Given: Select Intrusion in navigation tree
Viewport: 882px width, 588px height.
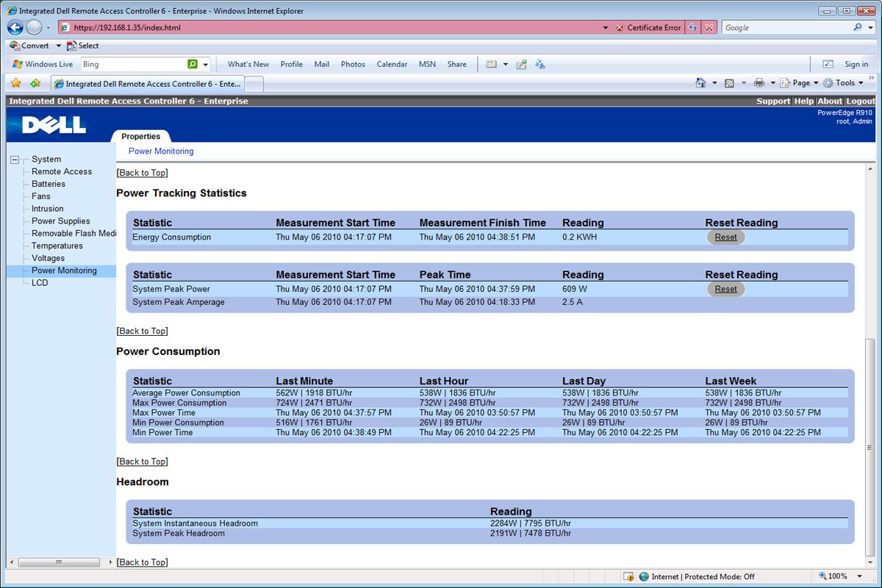Looking at the screenshot, I should tap(48, 209).
